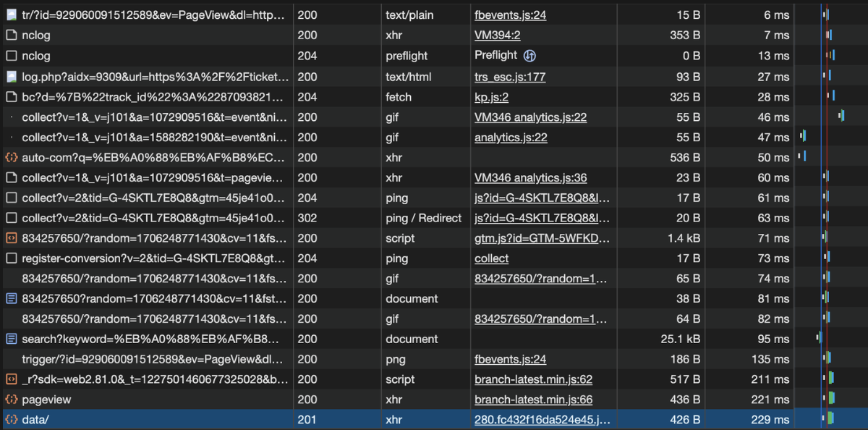Select the pageview request name

click(x=46, y=399)
